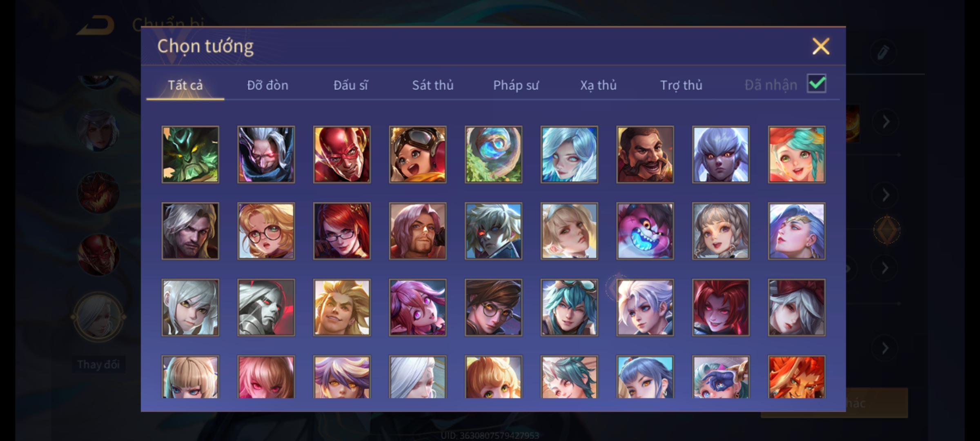
Task: Switch to the Trợ thủ tab
Action: click(681, 85)
